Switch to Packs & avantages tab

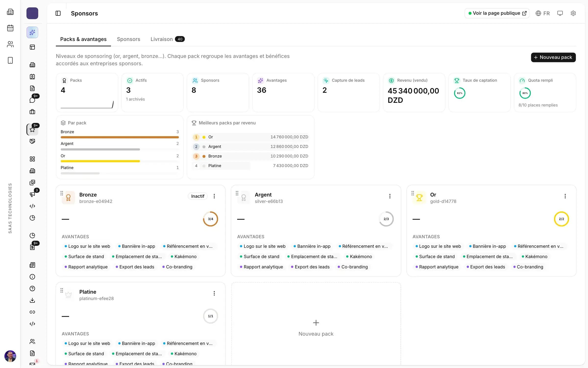(83, 39)
